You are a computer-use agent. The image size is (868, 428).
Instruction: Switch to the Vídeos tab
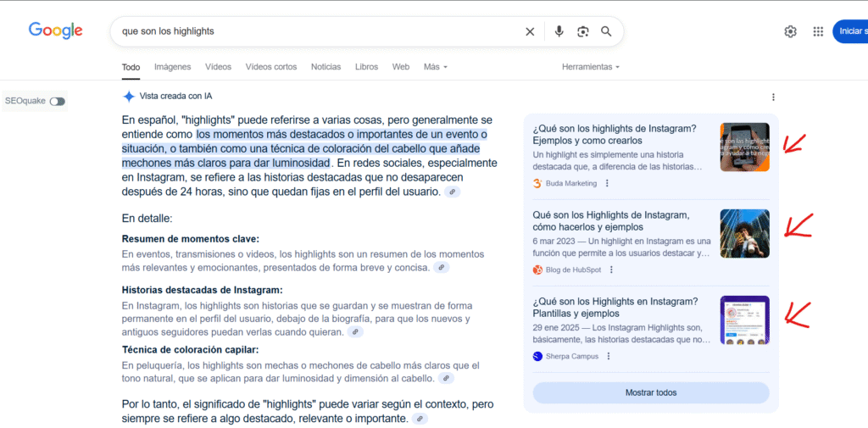click(x=218, y=67)
